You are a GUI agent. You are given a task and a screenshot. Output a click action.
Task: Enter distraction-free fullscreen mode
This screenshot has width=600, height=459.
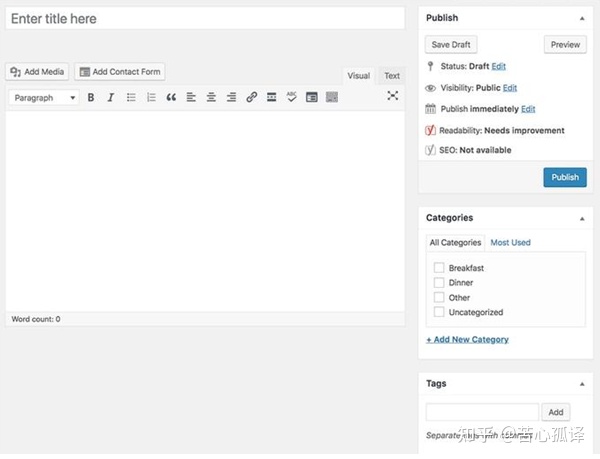tap(392, 96)
